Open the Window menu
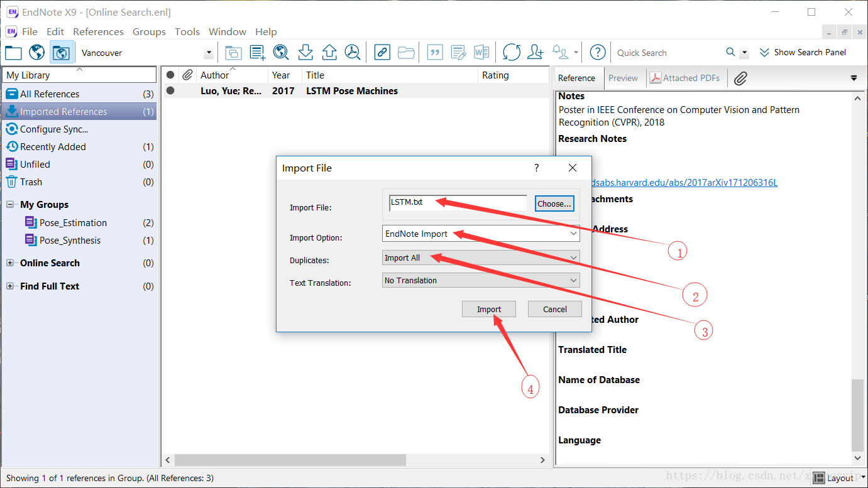 point(228,31)
